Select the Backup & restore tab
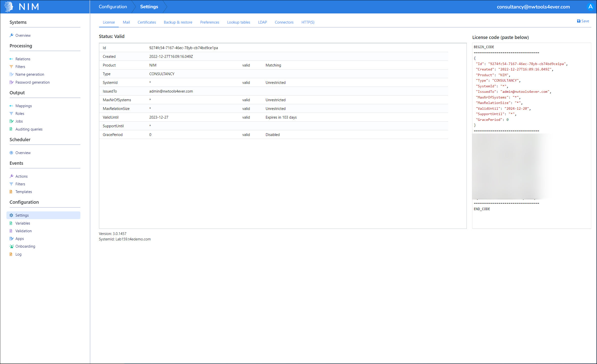The width and height of the screenshot is (597, 364). point(178,22)
